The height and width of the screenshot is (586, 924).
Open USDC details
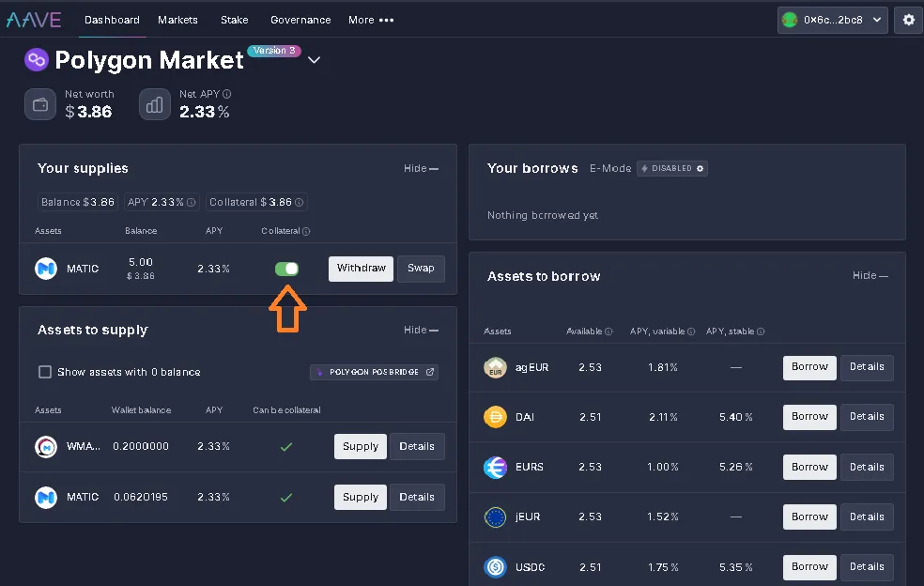867,567
